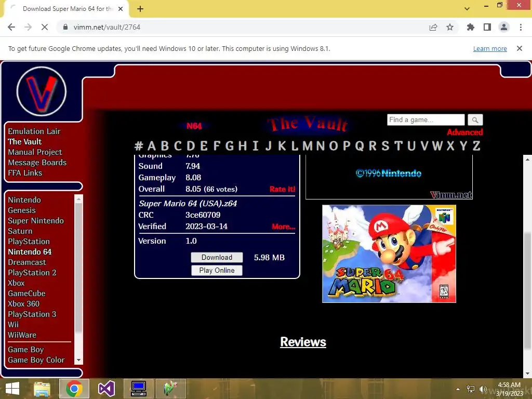Browse games starting with letter Z
This screenshot has width=532, height=399.
[x=476, y=146]
